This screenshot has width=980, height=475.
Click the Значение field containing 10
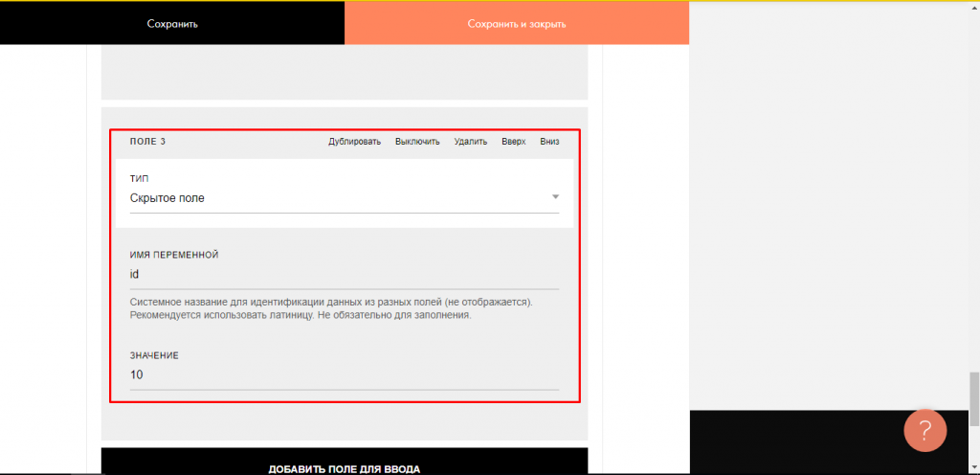345,374
